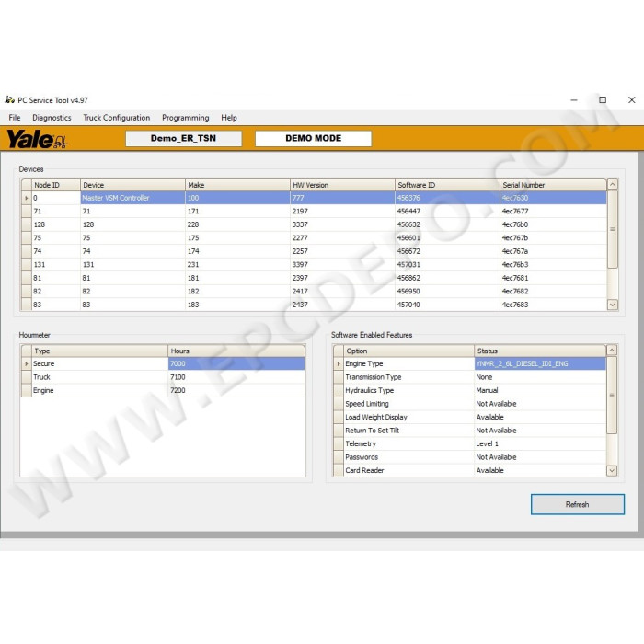The width and height of the screenshot is (644, 644).
Task: Select the Load Weight Display option
Action: (x=408, y=418)
